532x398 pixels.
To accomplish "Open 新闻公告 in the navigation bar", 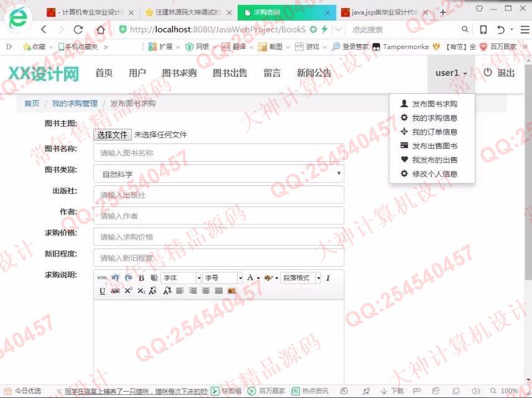I will [x=314, y=73].
